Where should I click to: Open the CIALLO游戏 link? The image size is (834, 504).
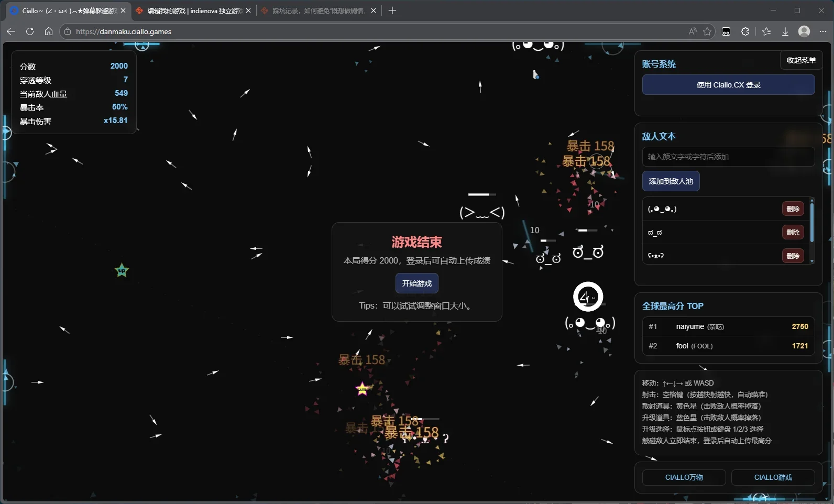click(x=773, y=477)
